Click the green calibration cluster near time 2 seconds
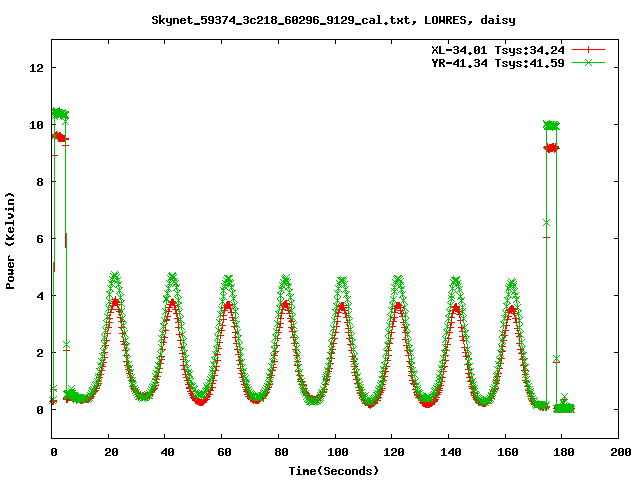 60,113
